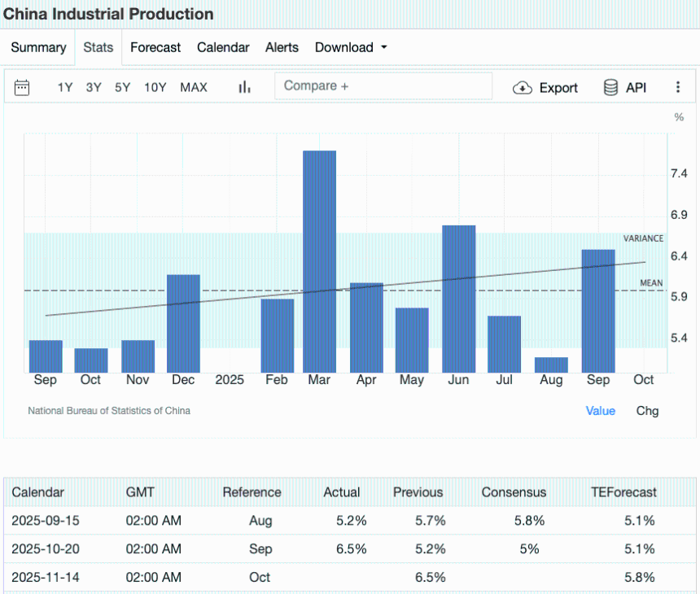This screenshot has width=700, height=594.
Task: Expand the Download dropdown menu
Action: 351,47
